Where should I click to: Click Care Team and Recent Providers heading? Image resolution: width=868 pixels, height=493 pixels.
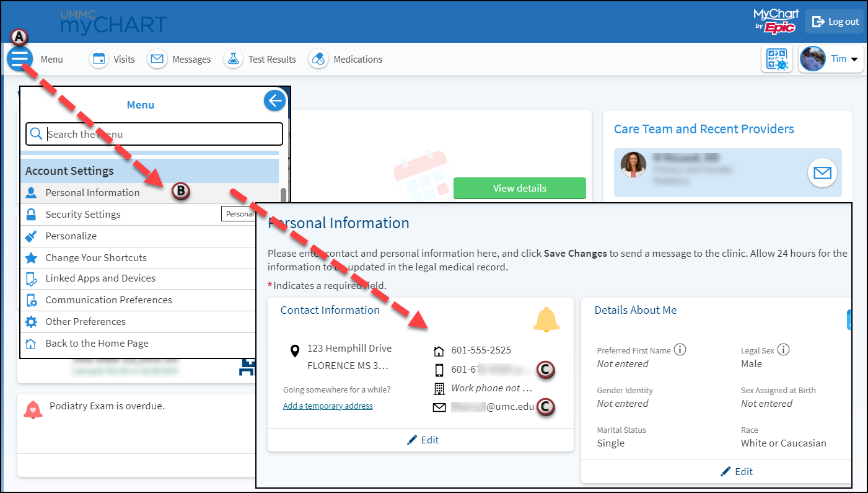(704, 129)
